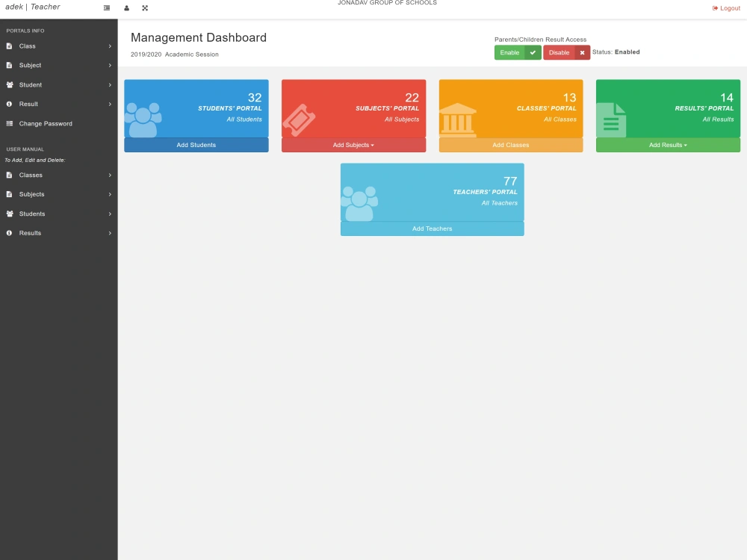The image size is (747, 560).
Task: Click the people icon on Students' Portal card
Action: coord(143,120)
